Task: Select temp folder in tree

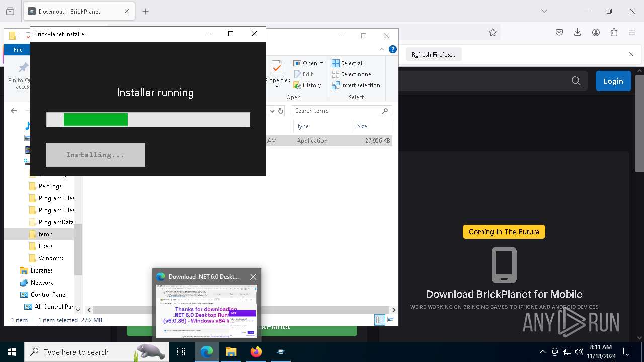Action: (x=40, y=234)
